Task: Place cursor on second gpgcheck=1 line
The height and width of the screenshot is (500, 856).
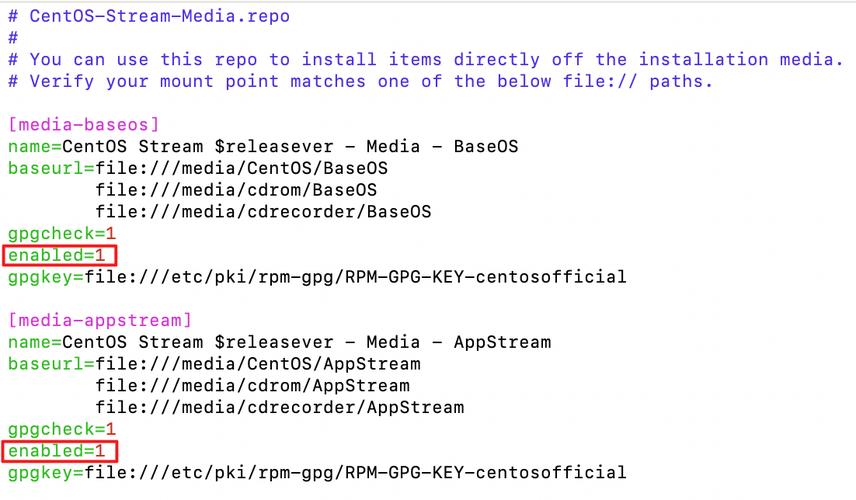Action: tap(62, 429)
